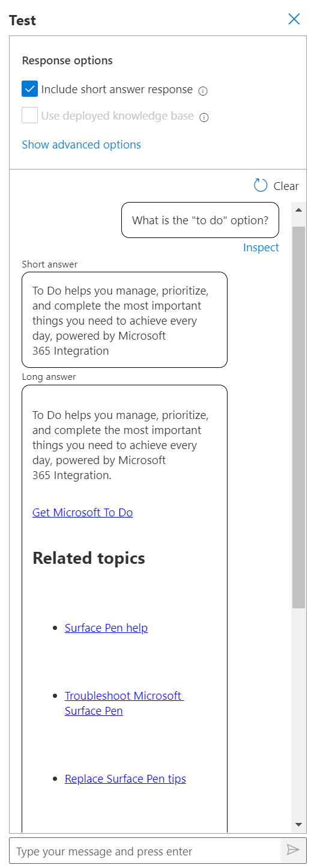Focus the Type your message input field
Image resolution: width=317 pixels, height=868 pixels.
coord(145,851)
